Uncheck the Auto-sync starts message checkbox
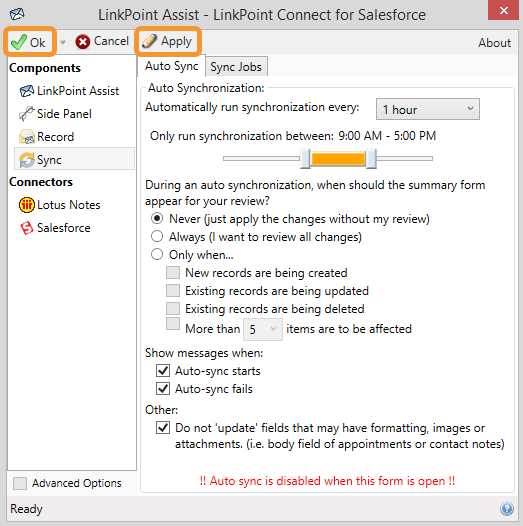Image resolution: width=523 pixels, height=526 pixels. (163, 371)
